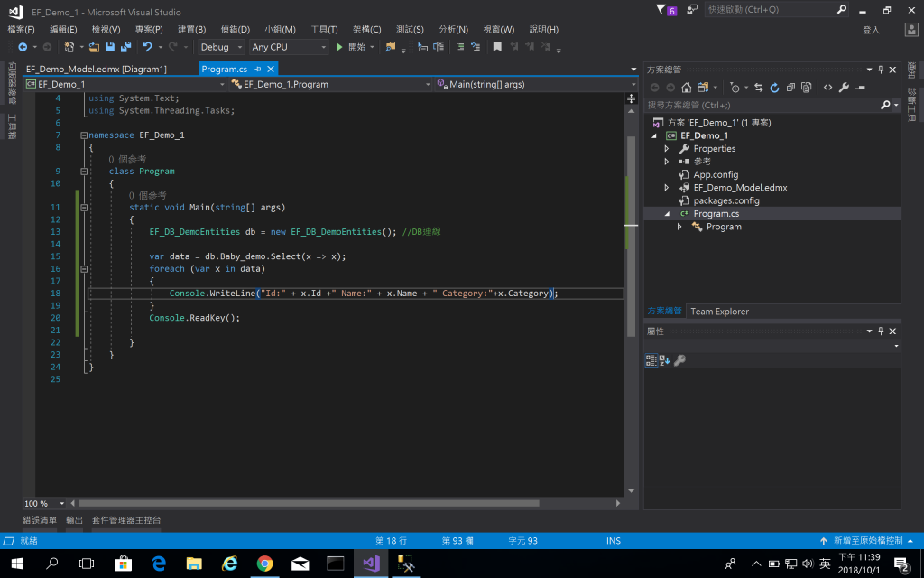Click Windows Start button
The width and height of the screenshot is (924, 578).
click(17, 564)
